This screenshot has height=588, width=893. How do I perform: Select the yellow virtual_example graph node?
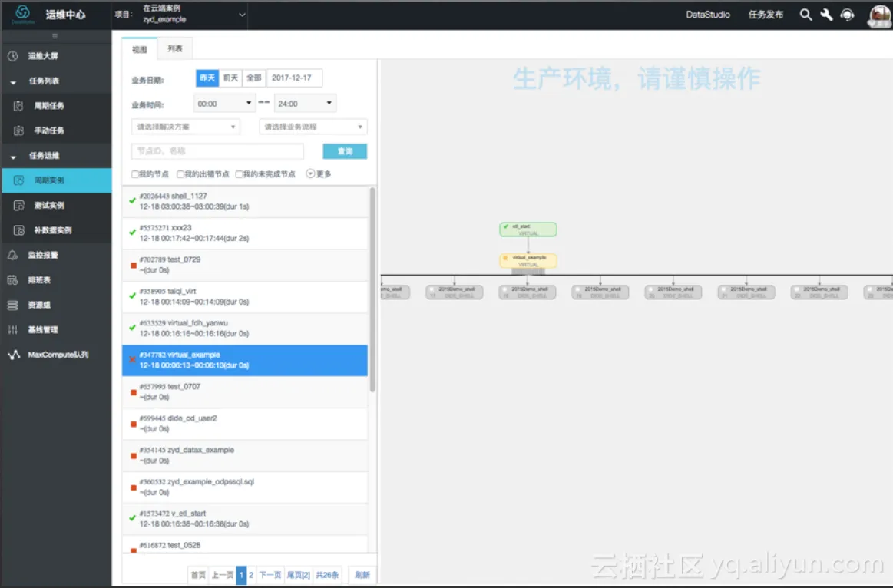(x=528, y=261)
